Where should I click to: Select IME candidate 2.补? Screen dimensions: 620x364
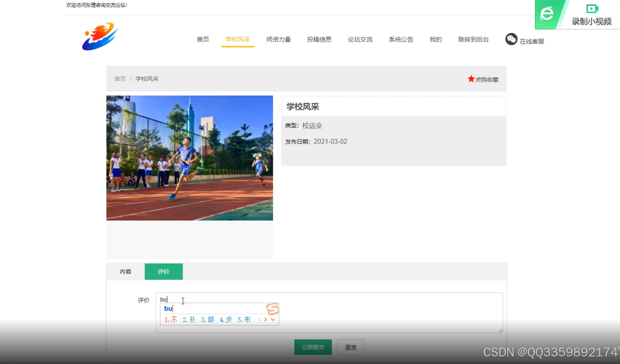189,320
